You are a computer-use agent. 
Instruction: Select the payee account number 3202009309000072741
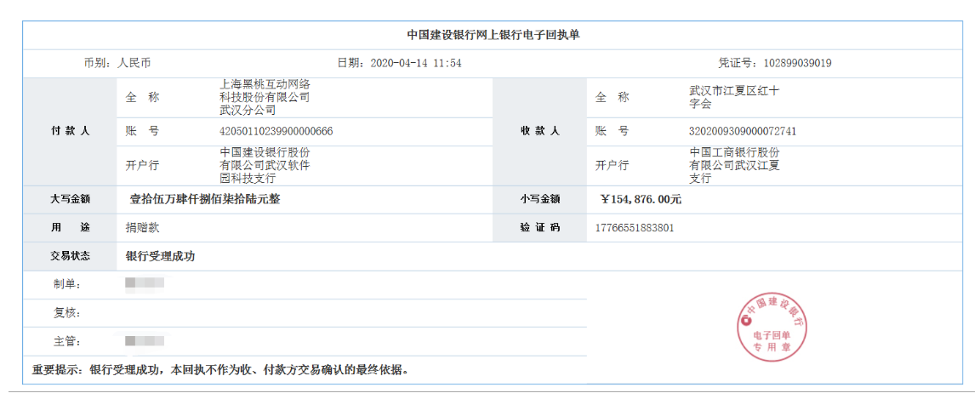pyautogui.click(x=742, y=131)
